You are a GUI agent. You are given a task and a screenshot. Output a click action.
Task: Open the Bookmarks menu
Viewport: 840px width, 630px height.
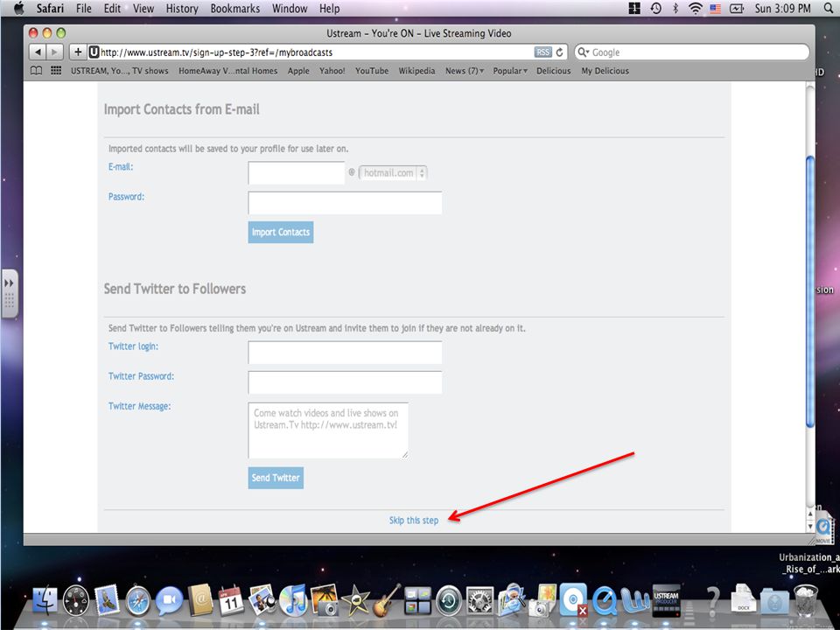[x=235, y=8]
